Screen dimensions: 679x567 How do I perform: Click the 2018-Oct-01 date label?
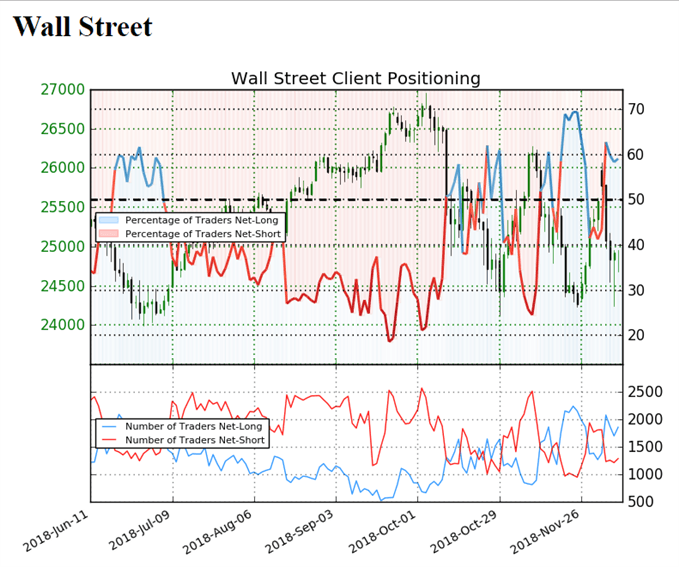382,531
